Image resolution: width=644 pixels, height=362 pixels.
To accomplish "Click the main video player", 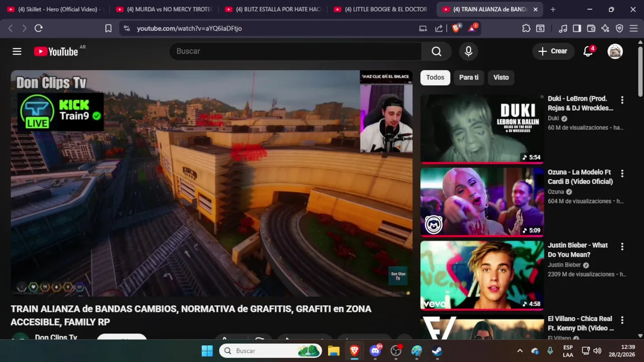I will click(211, 183).
